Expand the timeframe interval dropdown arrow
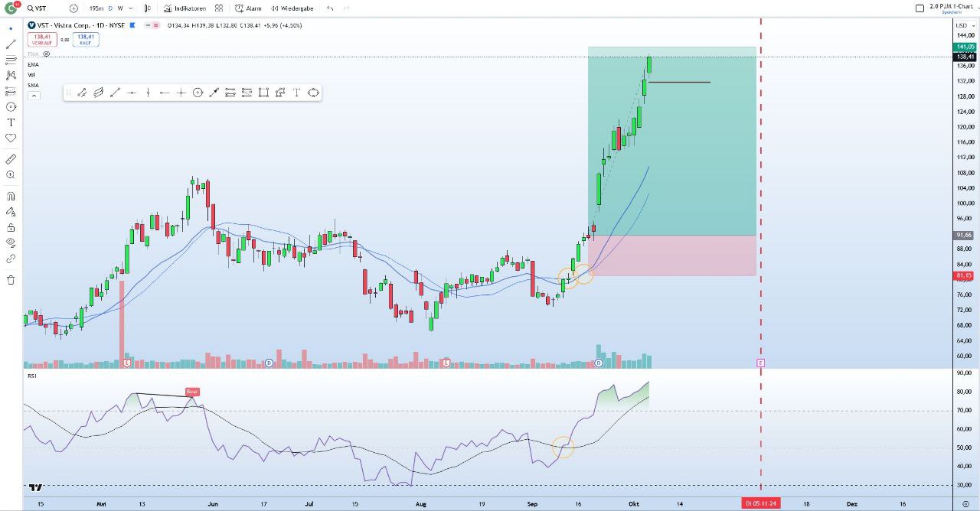Screen dimensions: 980x511 (x=130, y=8)
